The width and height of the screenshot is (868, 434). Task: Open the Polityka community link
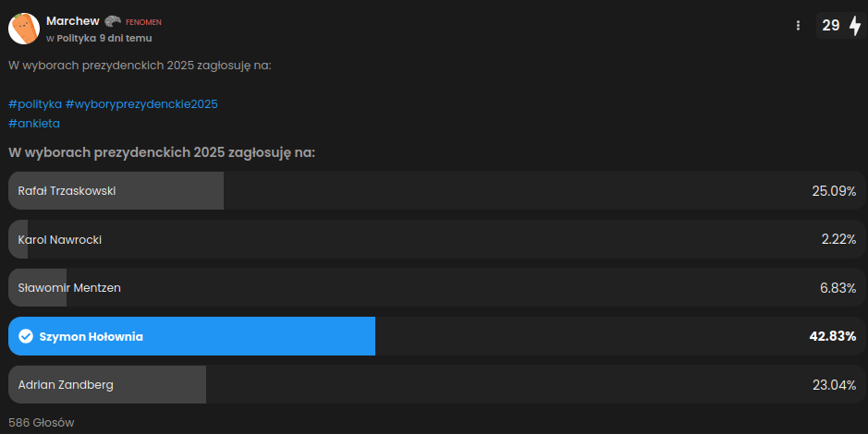click(76, 38)
